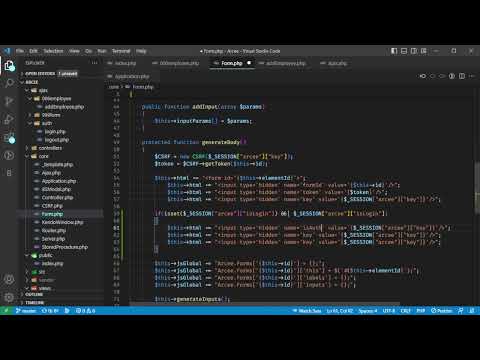This screenshot has height=360, width=480.
Task: Click the VS Code logo in title bar
Action: click(7, 51)
